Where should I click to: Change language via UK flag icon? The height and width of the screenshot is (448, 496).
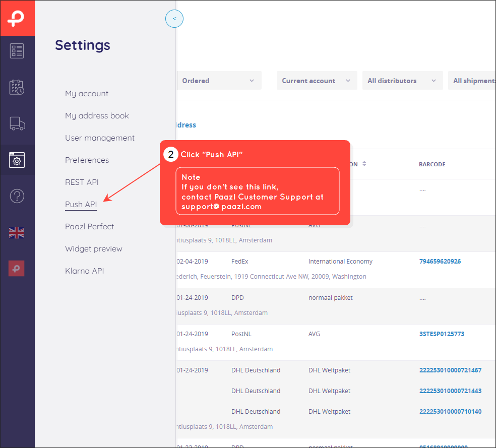17,233
